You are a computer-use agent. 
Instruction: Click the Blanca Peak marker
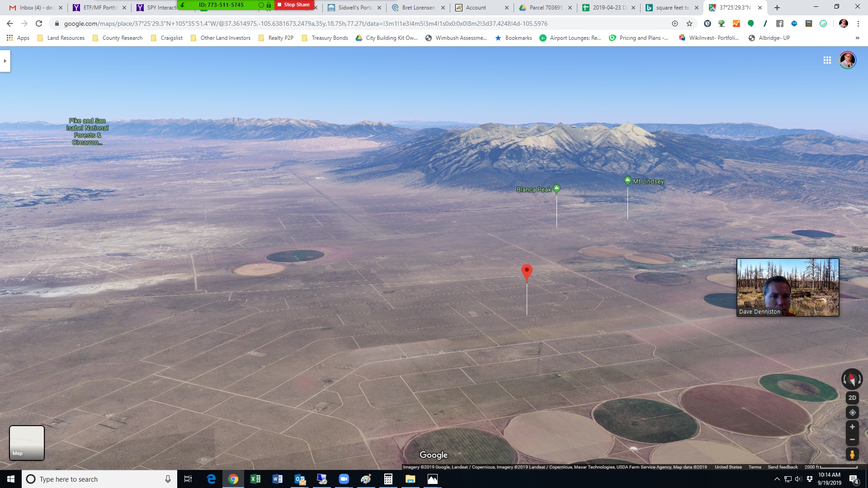557,188
